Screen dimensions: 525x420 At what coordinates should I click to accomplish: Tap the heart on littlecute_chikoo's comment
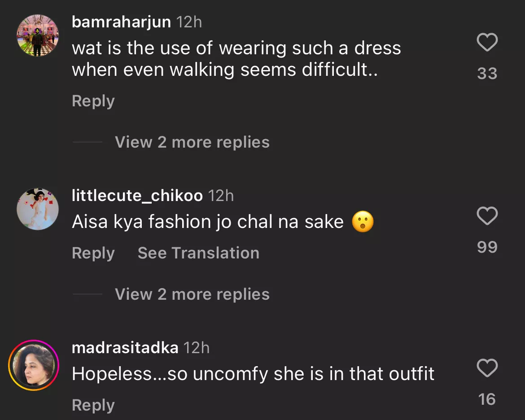(x=487, y=216)
